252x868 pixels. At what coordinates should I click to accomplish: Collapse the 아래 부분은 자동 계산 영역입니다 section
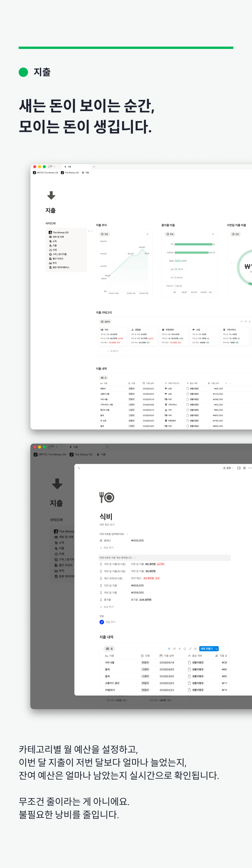tap(117, 558)
